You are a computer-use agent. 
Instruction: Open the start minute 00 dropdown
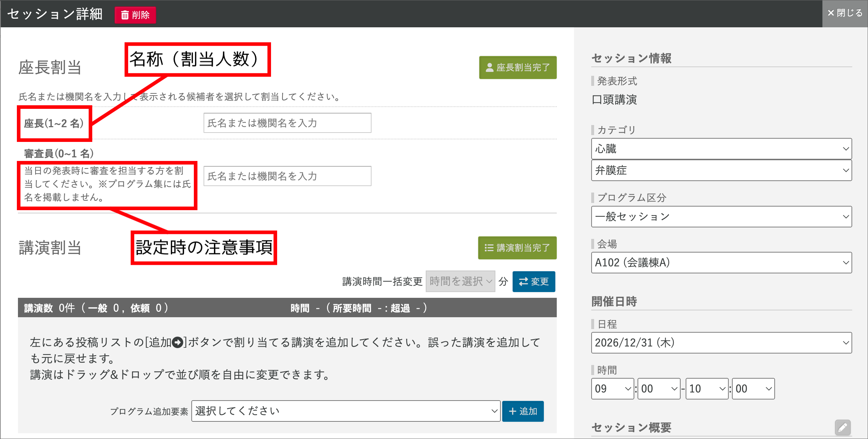click(x=658, y=389)
